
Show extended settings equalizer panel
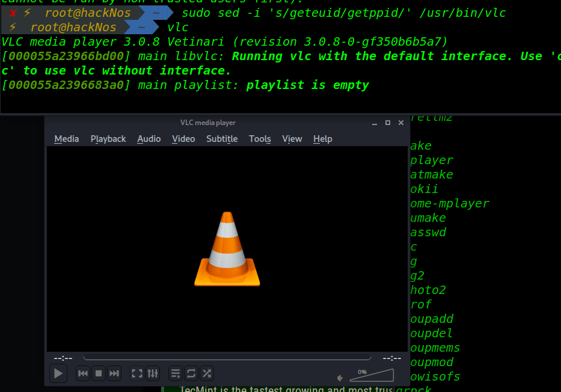pos(153,373)
